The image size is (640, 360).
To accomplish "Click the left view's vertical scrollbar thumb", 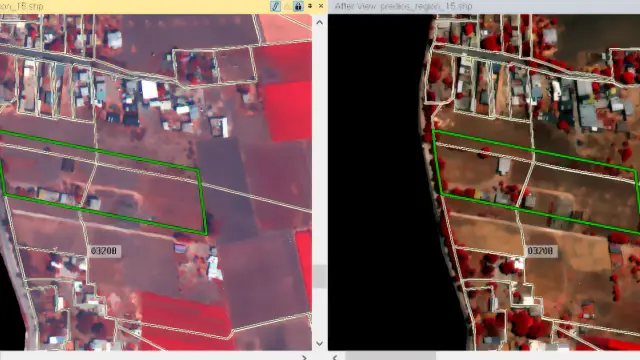I will [320, 276].
